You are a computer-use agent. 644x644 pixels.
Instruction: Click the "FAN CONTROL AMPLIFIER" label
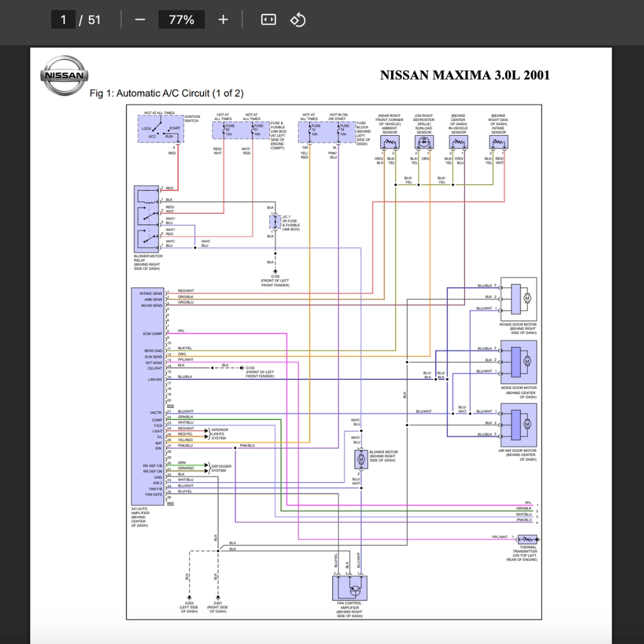click(349, 605)
